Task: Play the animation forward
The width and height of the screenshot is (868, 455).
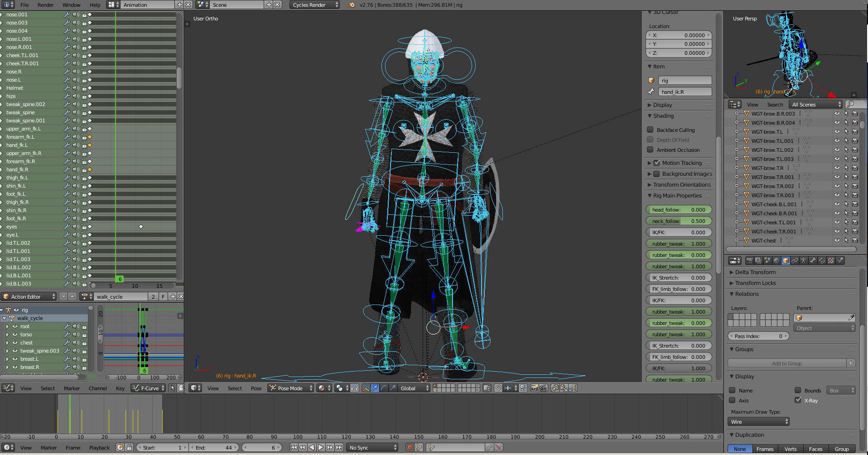Action: (x=320, y=447)
